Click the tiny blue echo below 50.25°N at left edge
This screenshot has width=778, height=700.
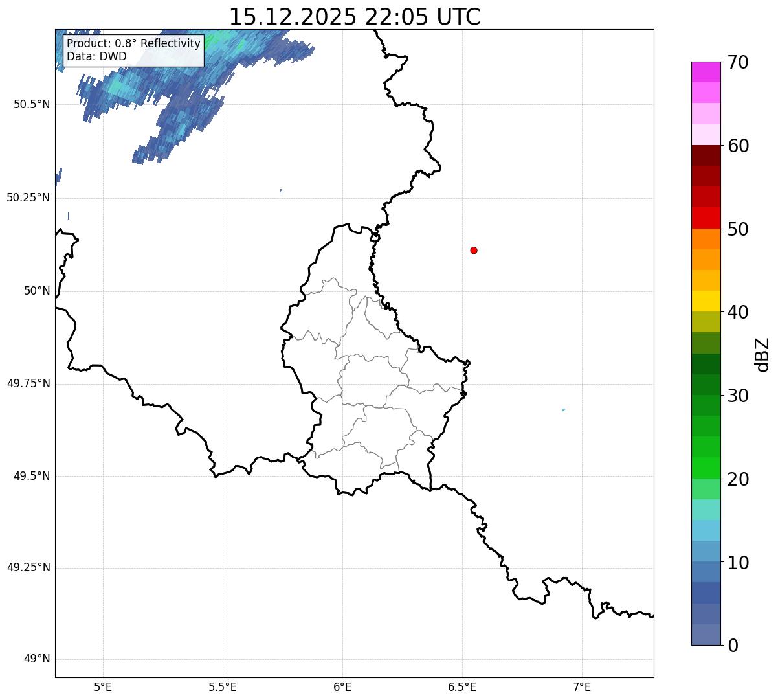tap(69, 216)
